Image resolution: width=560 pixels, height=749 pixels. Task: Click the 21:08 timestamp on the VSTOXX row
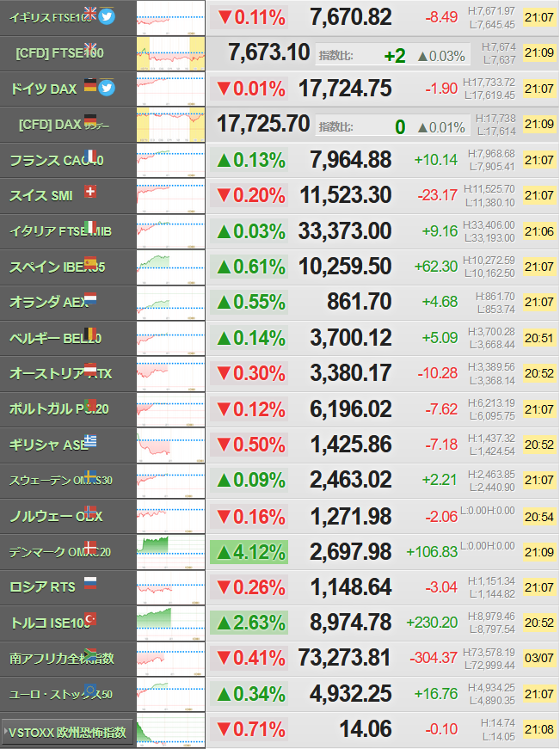[x=539, y=729]
